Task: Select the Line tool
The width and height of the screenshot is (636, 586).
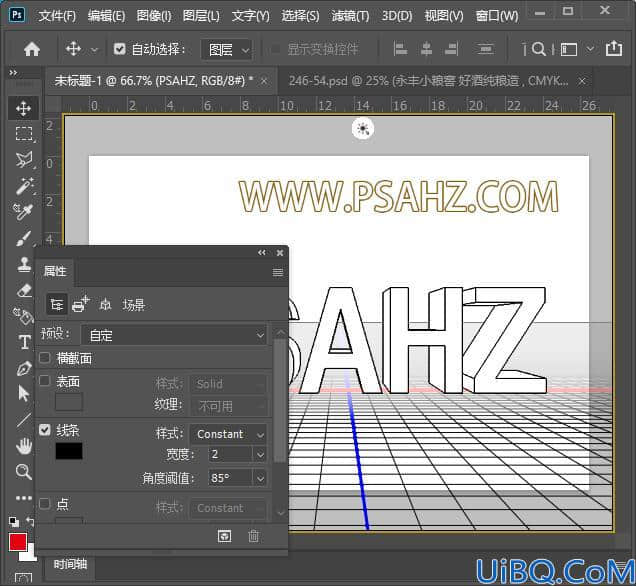Action: pos(24,420)
